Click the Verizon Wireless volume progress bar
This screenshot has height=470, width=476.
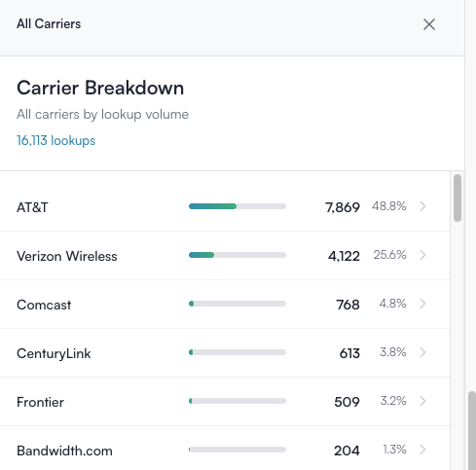pyautogui.click(x=238, y=255)
